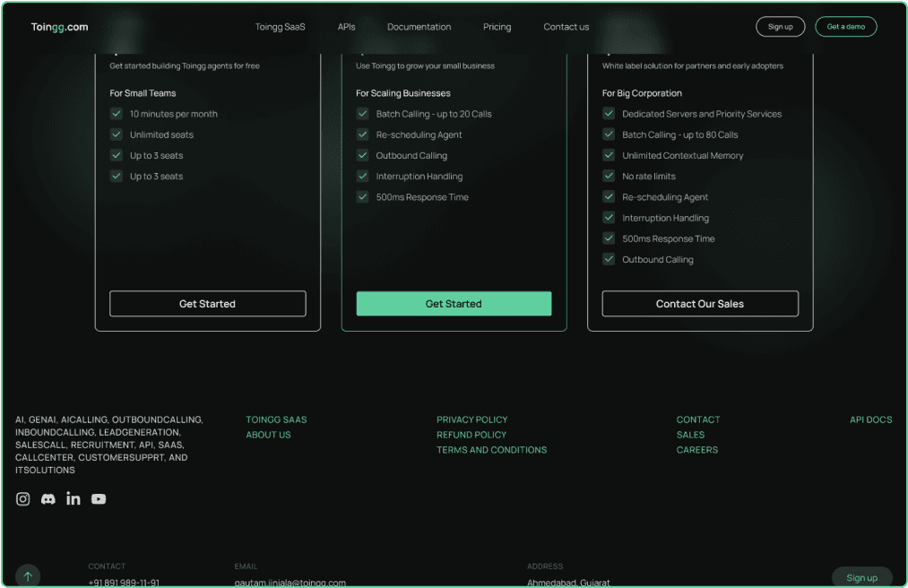The image size is (908, 588).
Task: Click the Toingg.com logo
Action: (60, 27)
